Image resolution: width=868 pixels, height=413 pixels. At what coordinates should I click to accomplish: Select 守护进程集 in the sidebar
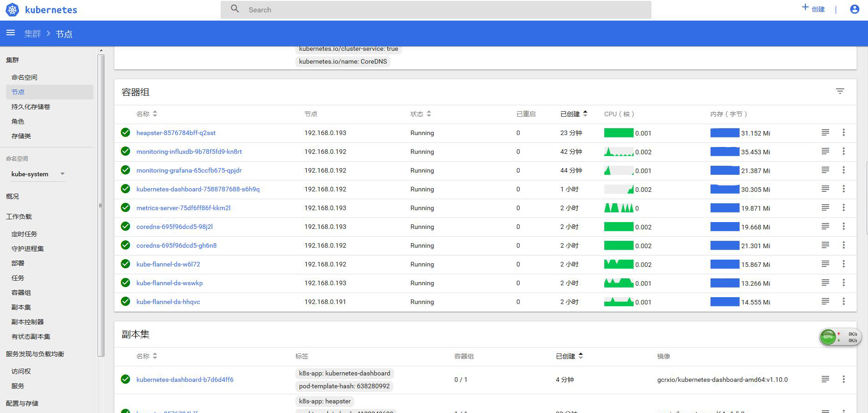click(x=27, y=249)
